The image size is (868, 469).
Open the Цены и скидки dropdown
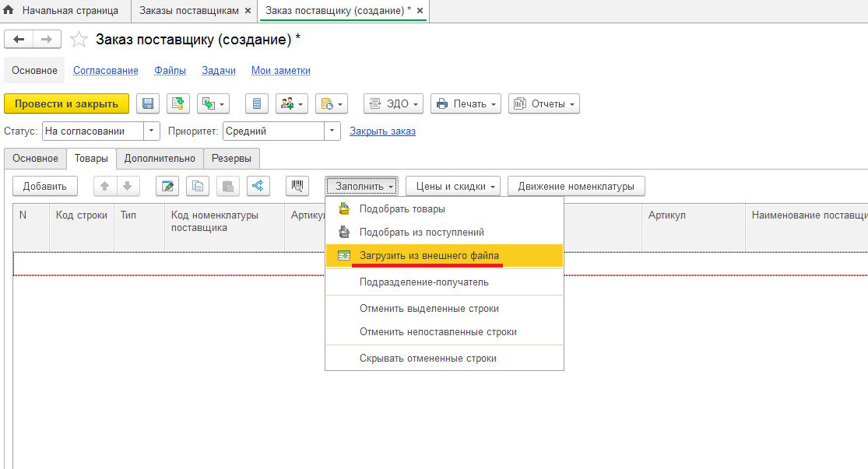point(452,186)
